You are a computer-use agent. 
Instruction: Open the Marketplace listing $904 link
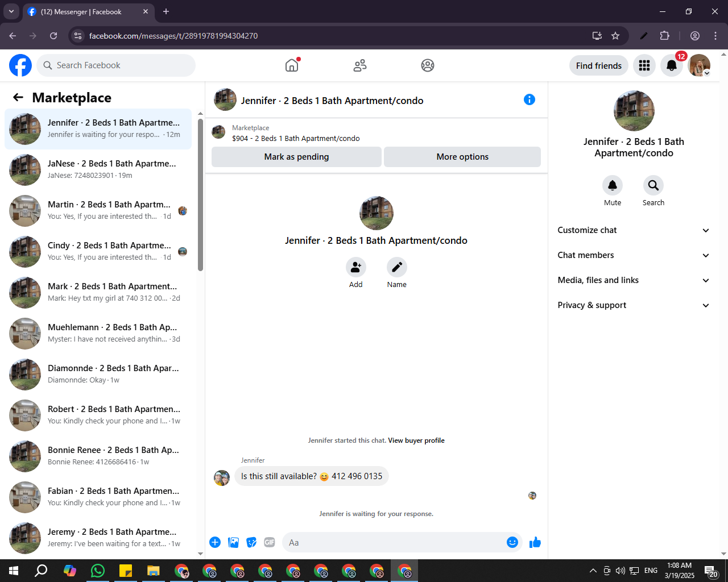click(x=296, y=138)
